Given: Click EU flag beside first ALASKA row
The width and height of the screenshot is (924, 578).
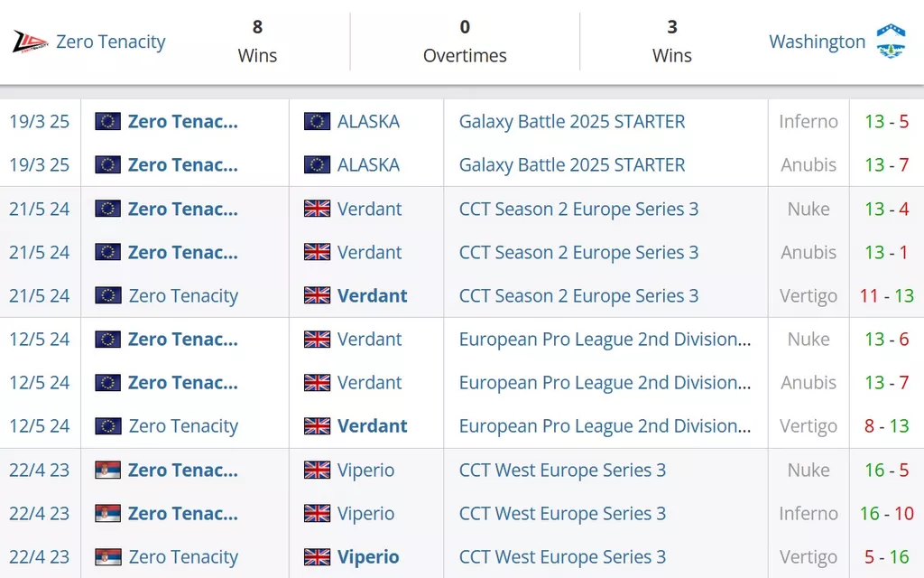Looking at the screenshot, I should 317,121.
